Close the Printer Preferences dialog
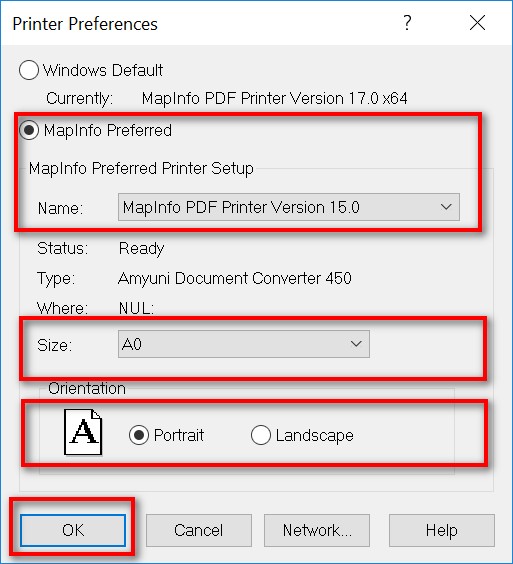The image size is (513, 564). coord(477,23)
